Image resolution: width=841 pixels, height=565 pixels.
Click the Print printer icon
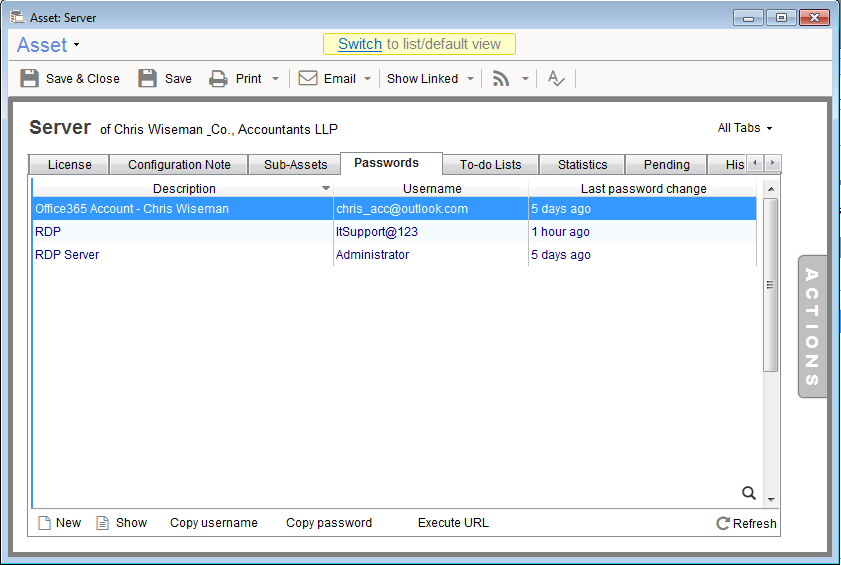(x=218, y=79)
